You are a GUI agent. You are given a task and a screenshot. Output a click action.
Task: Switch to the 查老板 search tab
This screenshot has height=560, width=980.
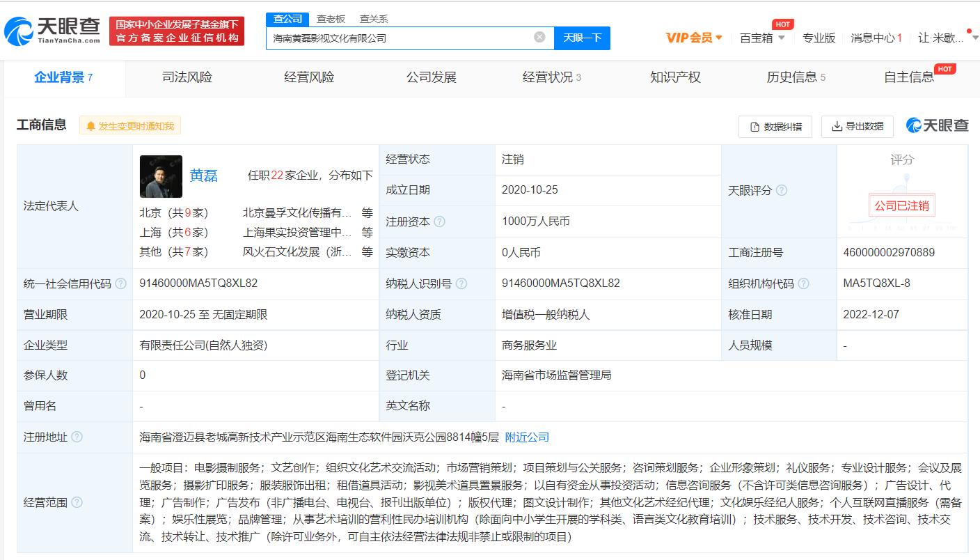331,19
